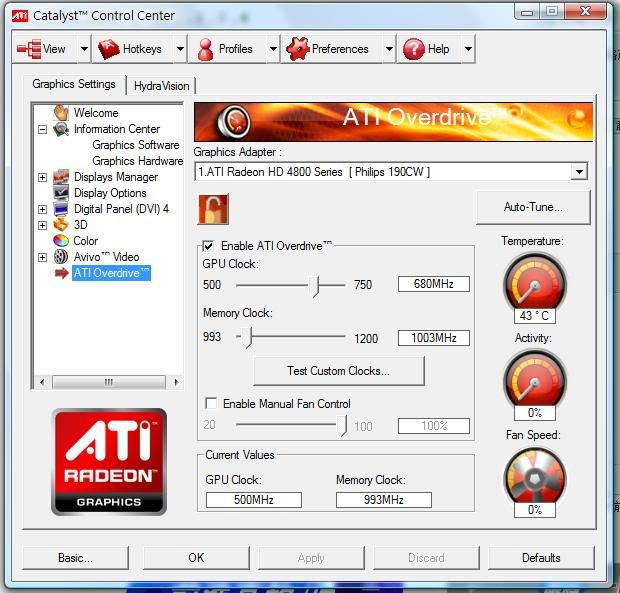Viewport: 620px width, 593px height.
Task: Click the current 993MHz memory value
Action: (384, 500)
